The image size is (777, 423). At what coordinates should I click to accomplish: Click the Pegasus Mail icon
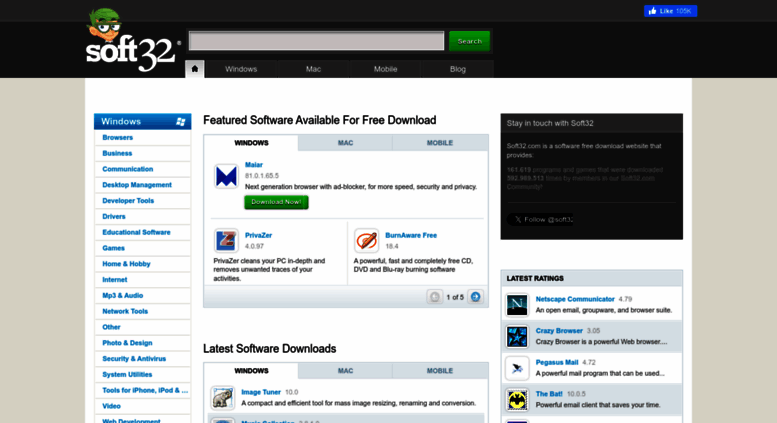coord(517,368)
